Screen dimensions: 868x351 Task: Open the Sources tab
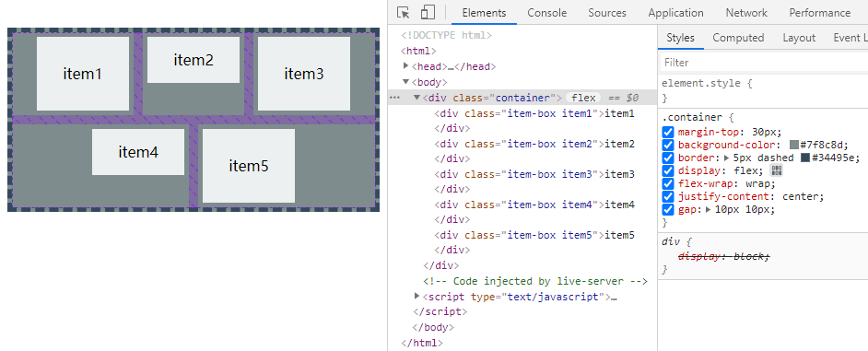click(x=607, y=13)
